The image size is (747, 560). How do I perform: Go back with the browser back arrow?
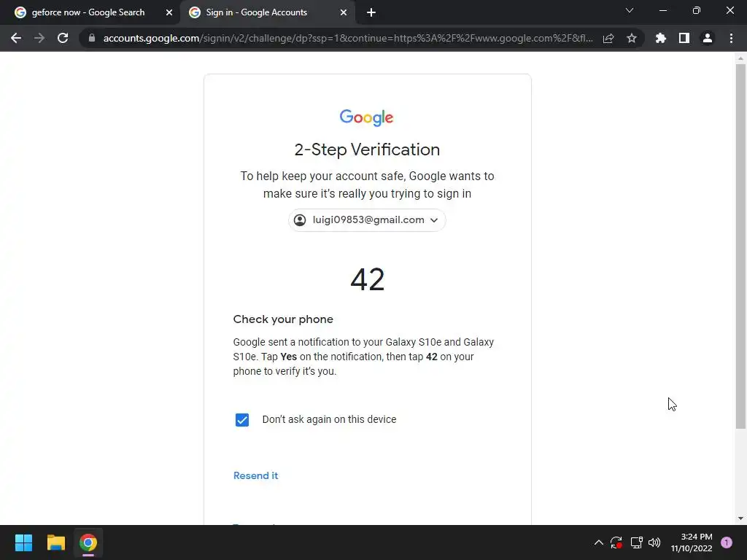tap(16, 38)
